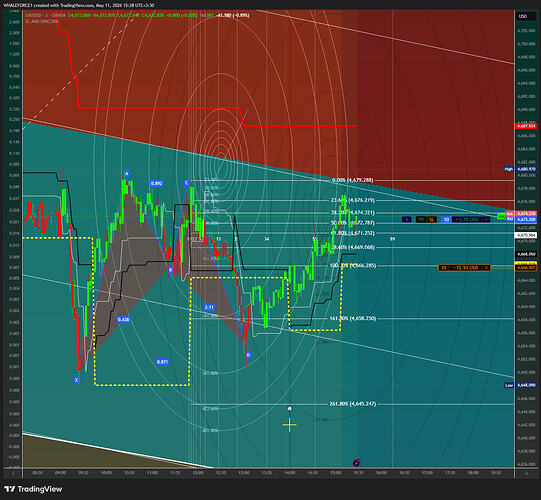Click the SL AND UNICORN indicator legend
Screen dimensions: 541x500
click(42, 21)
